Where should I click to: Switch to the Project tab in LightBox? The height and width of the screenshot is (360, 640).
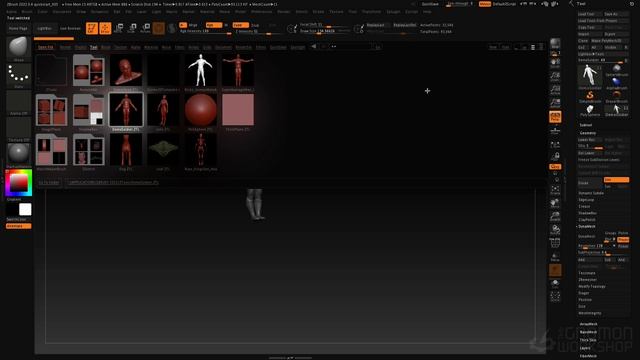pyautogui.click(x=80, y=47)
